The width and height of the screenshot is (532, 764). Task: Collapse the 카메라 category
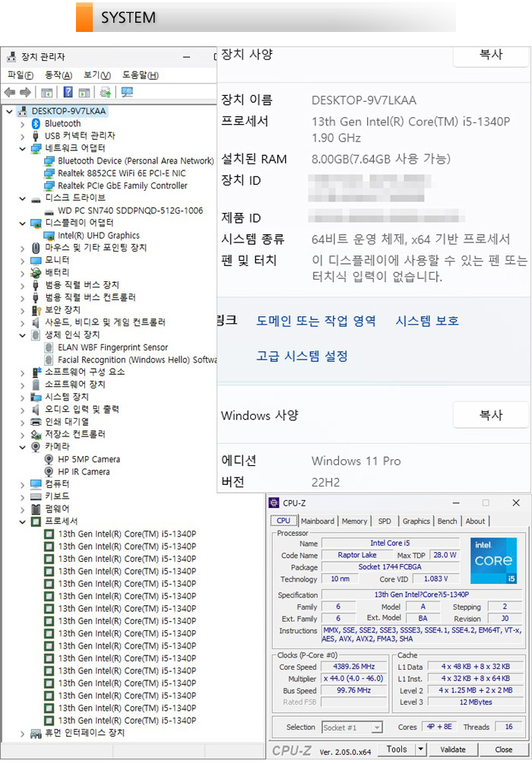tap(22, 447)
